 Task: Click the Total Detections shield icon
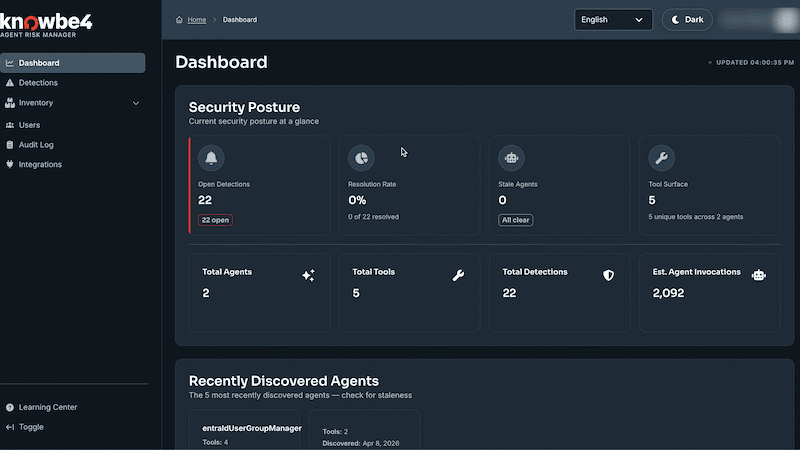(x=608, y=276)
